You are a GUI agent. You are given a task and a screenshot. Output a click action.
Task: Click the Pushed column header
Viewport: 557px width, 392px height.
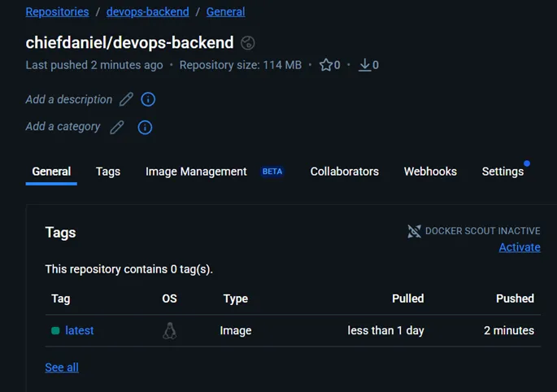click(515, 298)
